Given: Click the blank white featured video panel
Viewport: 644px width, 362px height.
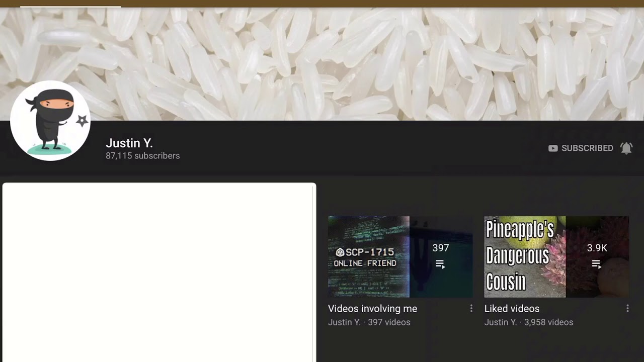Looking at the screenshot, I should (x=159, y=272).
